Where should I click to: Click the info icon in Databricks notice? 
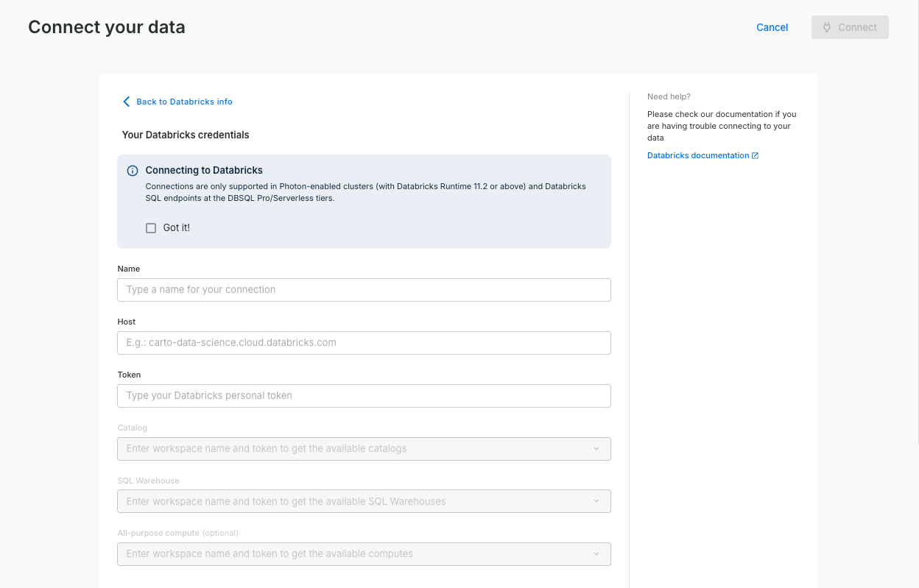(x=133, y=171)
